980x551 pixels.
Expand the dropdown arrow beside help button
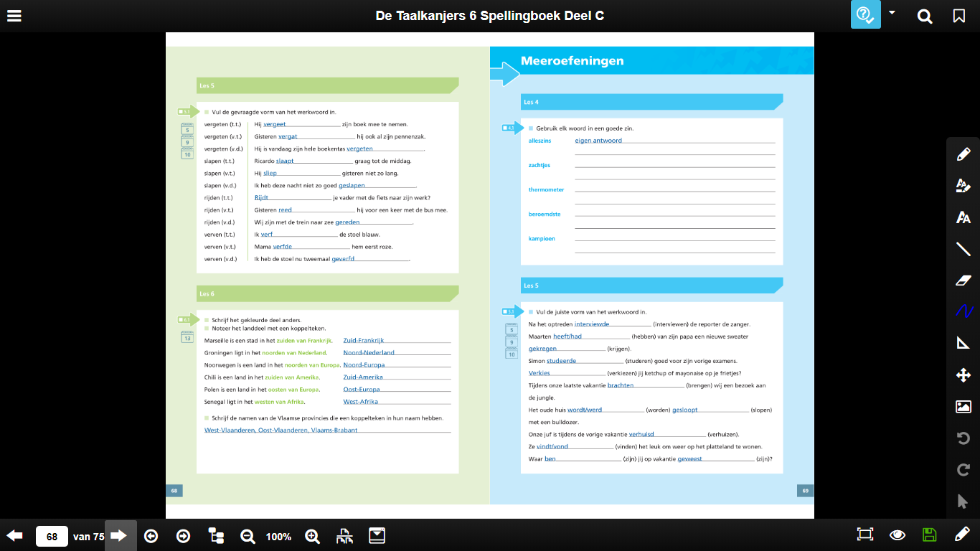pos(892,12)
